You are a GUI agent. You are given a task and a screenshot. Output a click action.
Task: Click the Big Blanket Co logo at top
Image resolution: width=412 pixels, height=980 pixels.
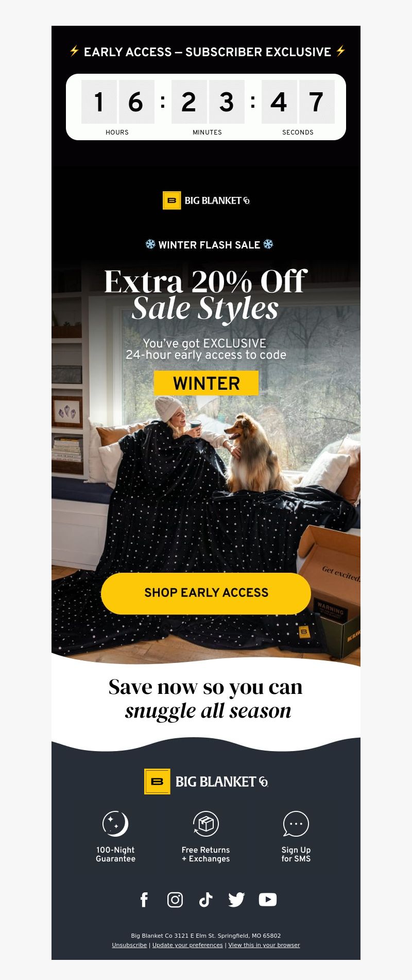(206, 201)
